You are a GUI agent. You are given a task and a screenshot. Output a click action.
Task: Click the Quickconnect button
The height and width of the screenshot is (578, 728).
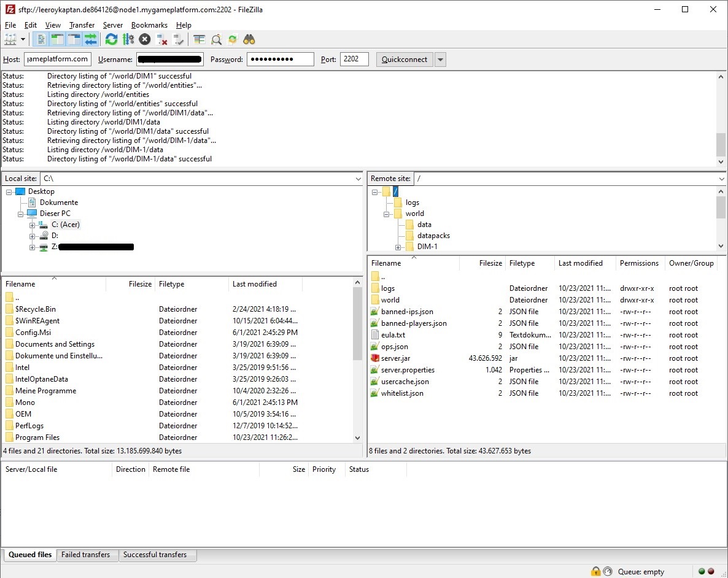pyautogui.click(x=405, y=60)
